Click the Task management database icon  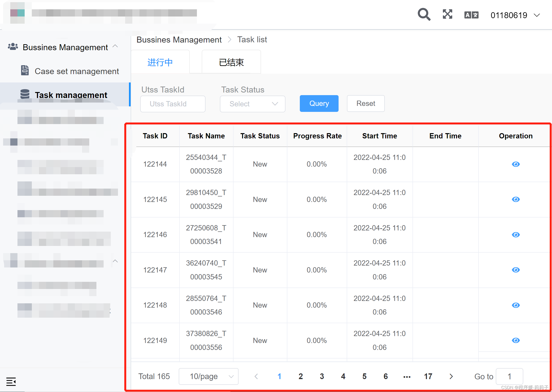pos(25,94)
